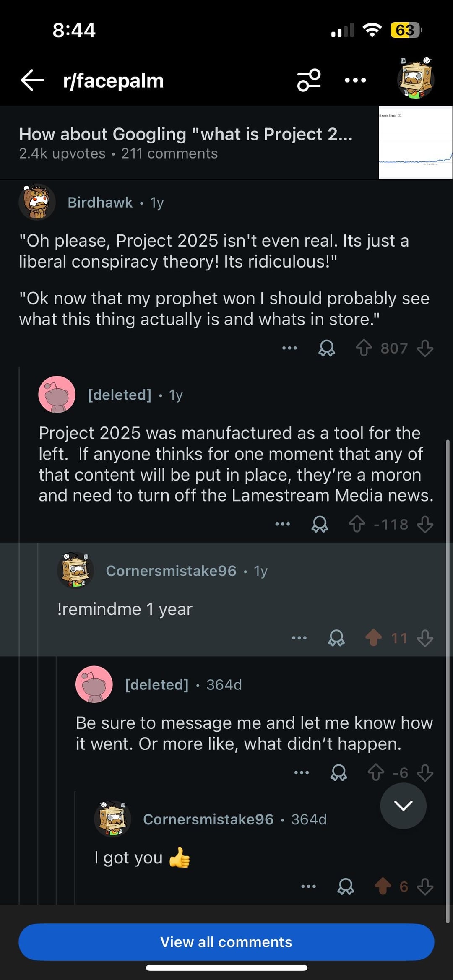Downvote Birdhawk's comment
This screenshot has width=453, height=980.
(x=425, y=348)
